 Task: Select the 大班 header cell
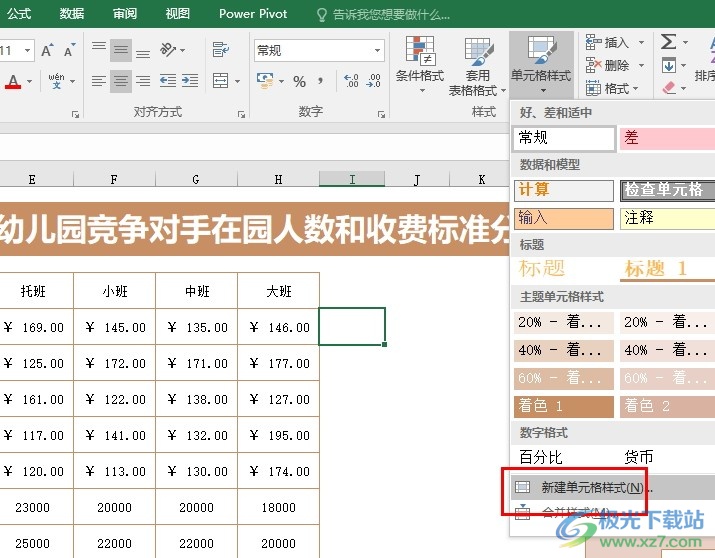[279, 291]
